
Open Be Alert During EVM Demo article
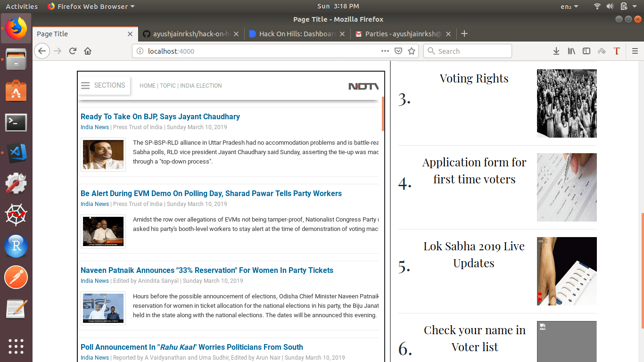point(211,193)
